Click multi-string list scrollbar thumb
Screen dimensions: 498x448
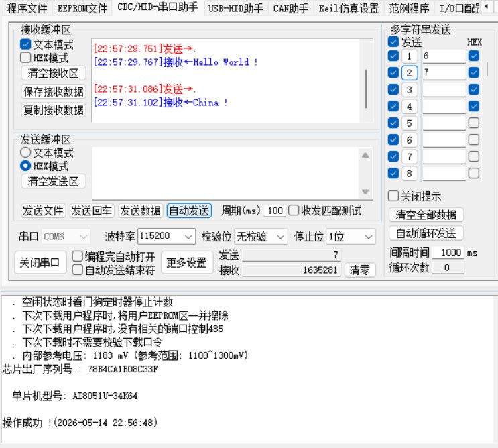click(x=487, y=69)
